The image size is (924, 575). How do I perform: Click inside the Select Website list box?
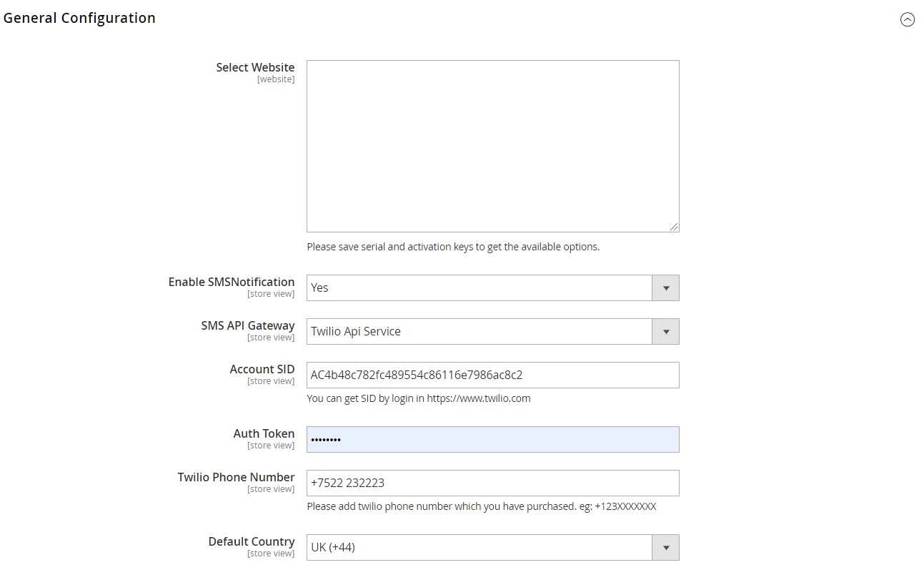point(492,146)
